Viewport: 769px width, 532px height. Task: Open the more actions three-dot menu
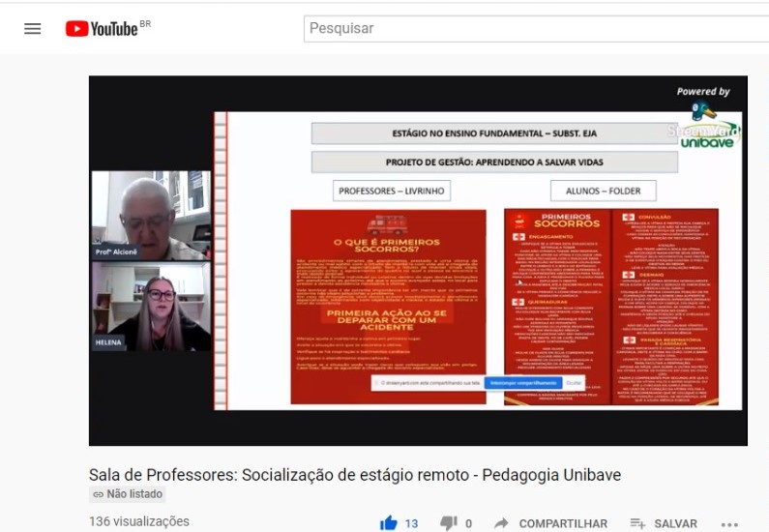coord(729,523)
